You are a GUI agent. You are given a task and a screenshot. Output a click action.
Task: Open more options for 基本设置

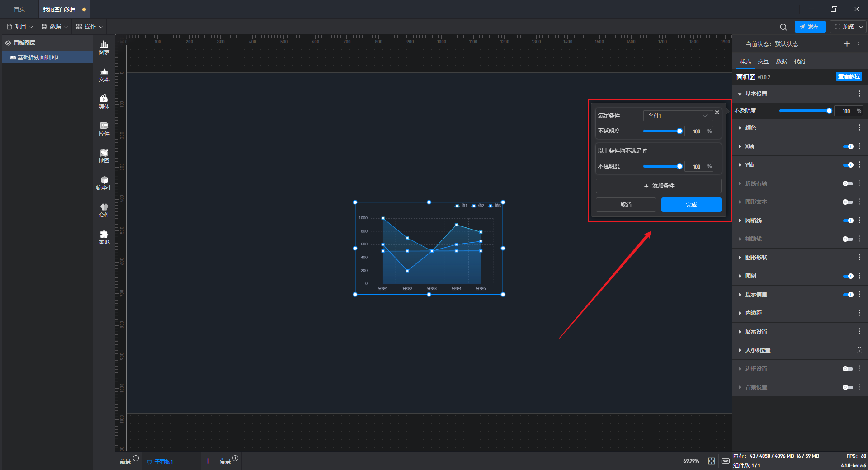pyautogui.click(x=859, y=94)
